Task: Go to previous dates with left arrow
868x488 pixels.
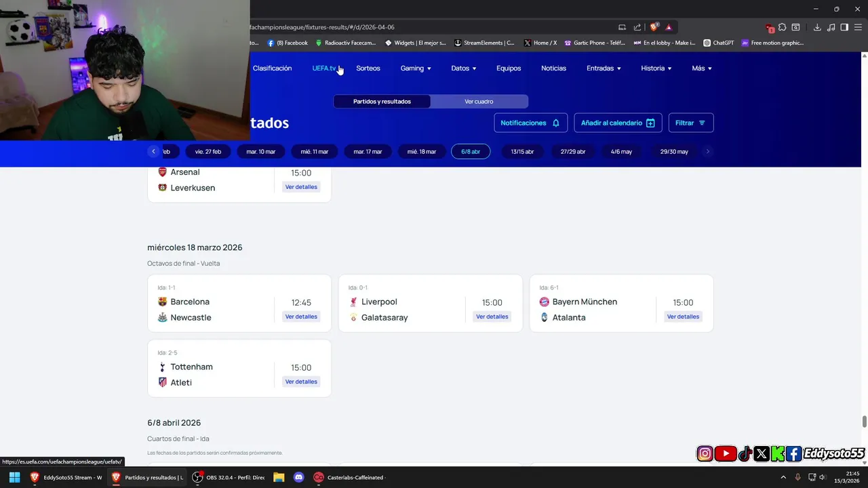Action: point(154,151)
